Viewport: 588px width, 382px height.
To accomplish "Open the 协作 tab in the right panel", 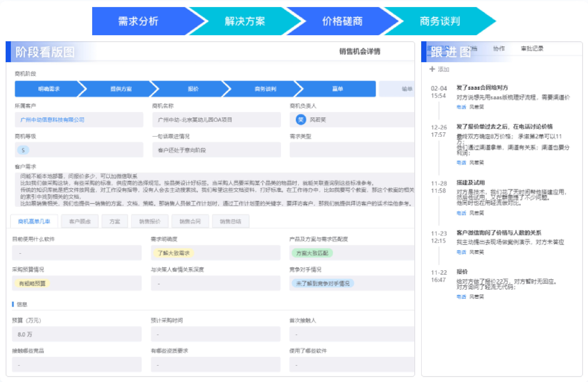I will click(x=499, y=49).
